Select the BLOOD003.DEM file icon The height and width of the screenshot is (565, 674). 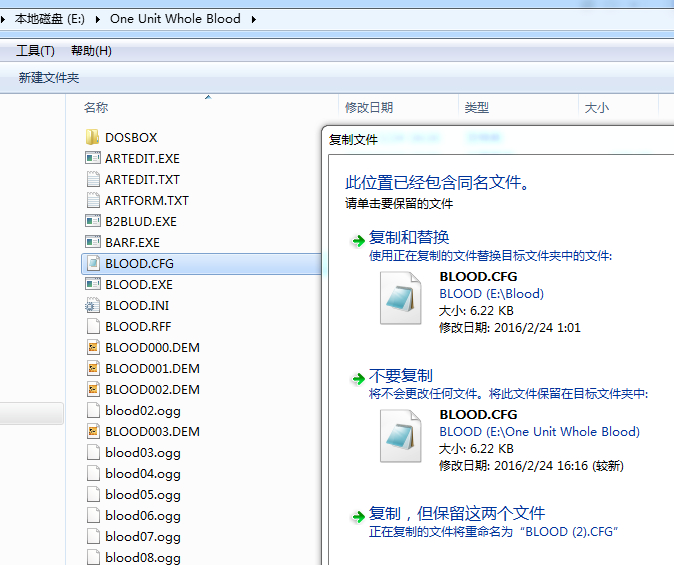[93, 431]
